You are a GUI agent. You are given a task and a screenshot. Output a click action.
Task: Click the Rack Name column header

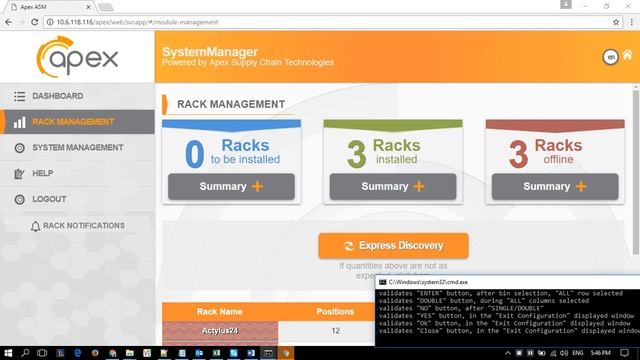tap(220, 312)
